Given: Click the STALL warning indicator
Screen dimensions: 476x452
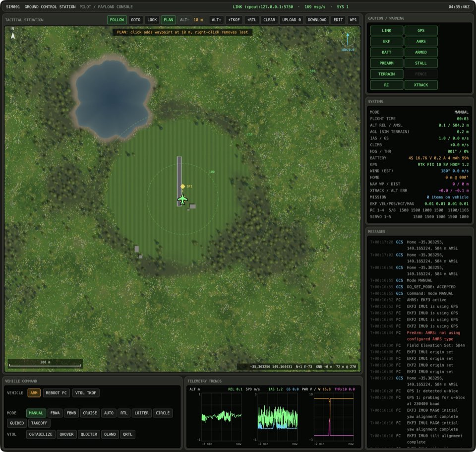Looking at the screenshot, I should pyautogui.click(x=421, y=63).
